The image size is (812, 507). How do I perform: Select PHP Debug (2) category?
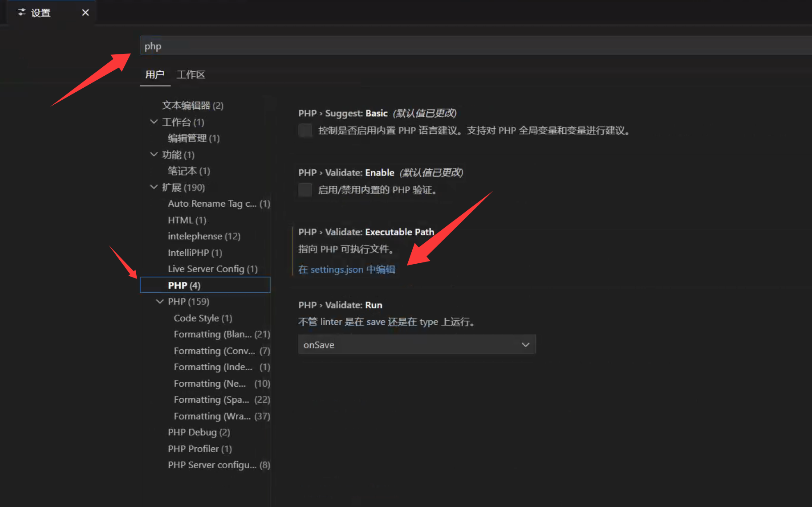pyautogui.click(x=199, y=432)
